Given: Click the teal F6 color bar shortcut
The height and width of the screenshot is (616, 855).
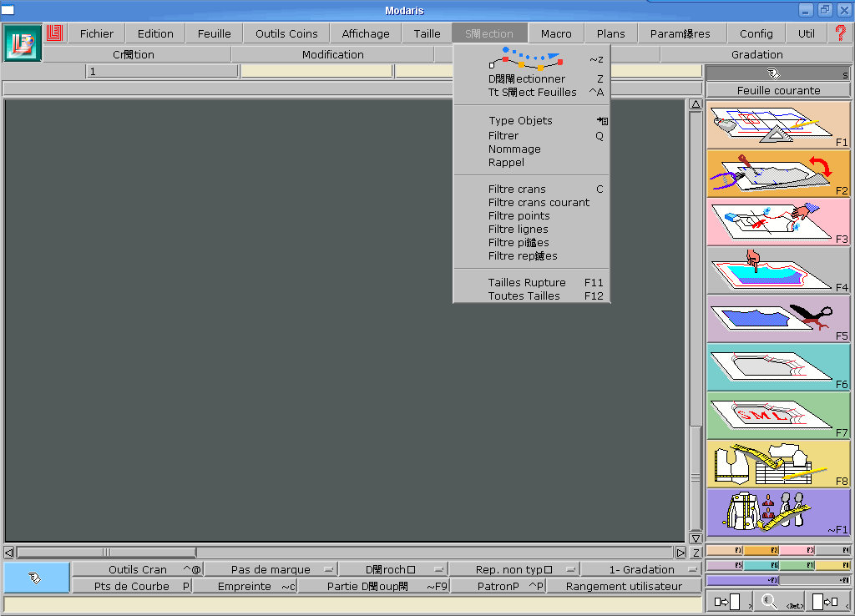Looking at the screenshot, I should 761,565.
